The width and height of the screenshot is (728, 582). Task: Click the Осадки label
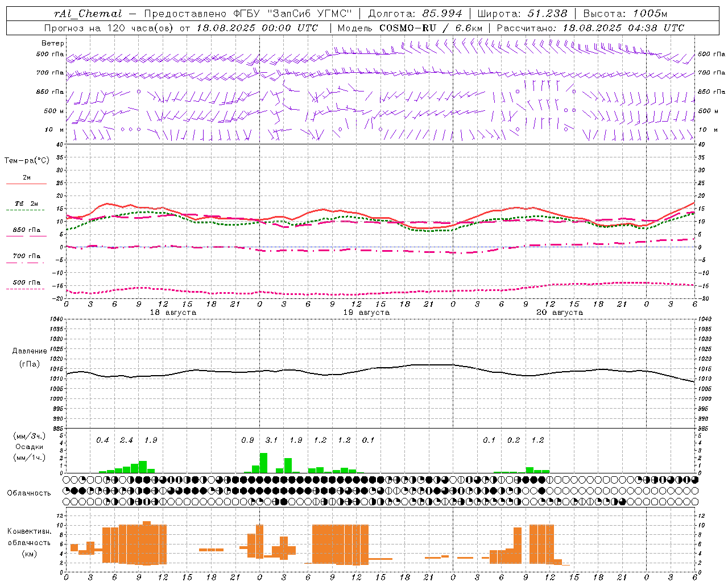click(30, 447)
